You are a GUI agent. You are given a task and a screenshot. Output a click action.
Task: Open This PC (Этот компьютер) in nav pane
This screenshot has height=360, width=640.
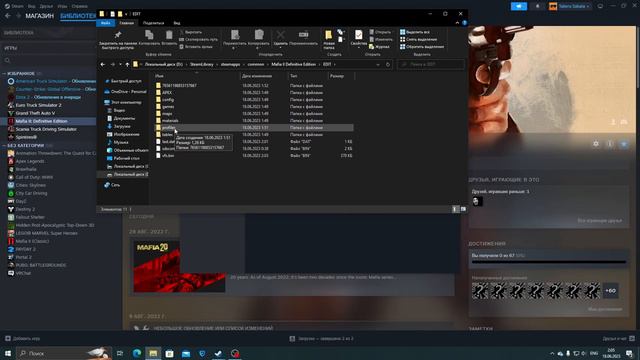[123, 102]
